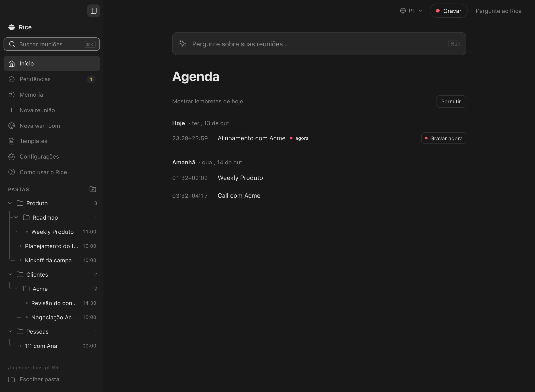
Task: Click the create new folder icon beside PASTAS
Action: click(93, 189)
